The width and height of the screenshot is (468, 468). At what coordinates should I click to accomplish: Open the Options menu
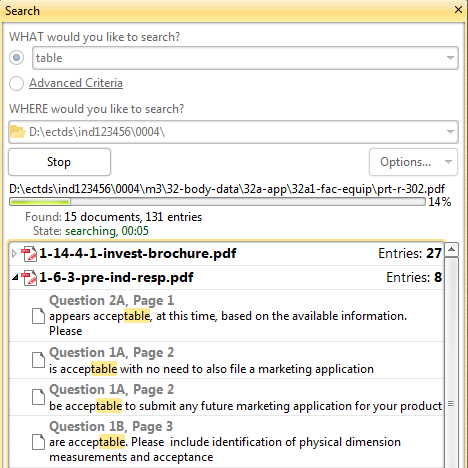pyautogui.click(x=413, y=162)
